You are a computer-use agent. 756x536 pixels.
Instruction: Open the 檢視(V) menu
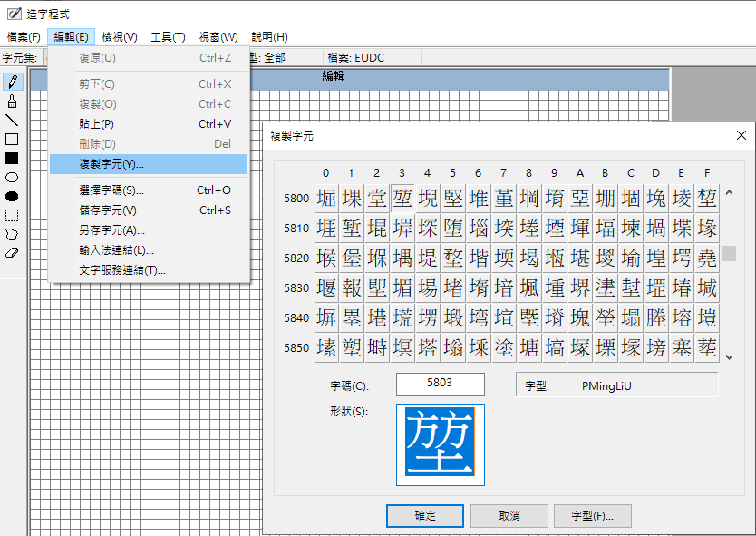120,36
